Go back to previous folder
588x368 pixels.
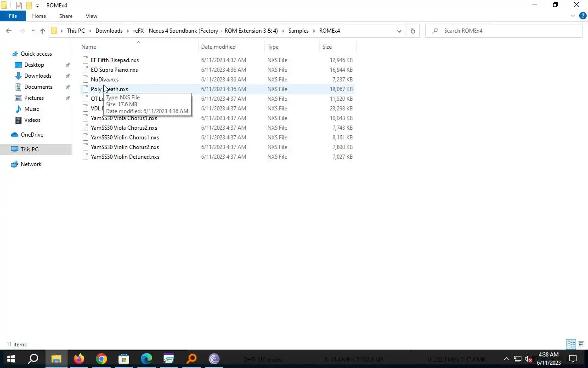tap(9, 31)
